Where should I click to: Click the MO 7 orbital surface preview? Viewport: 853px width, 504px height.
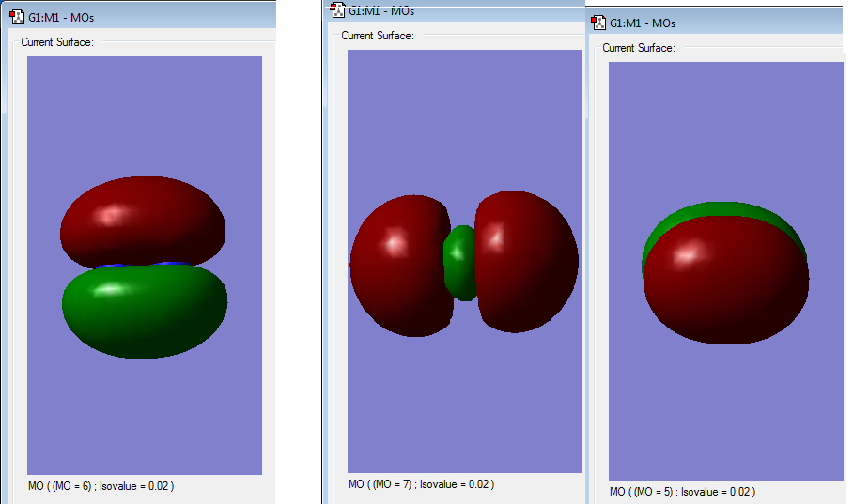[x=465, y=261]
